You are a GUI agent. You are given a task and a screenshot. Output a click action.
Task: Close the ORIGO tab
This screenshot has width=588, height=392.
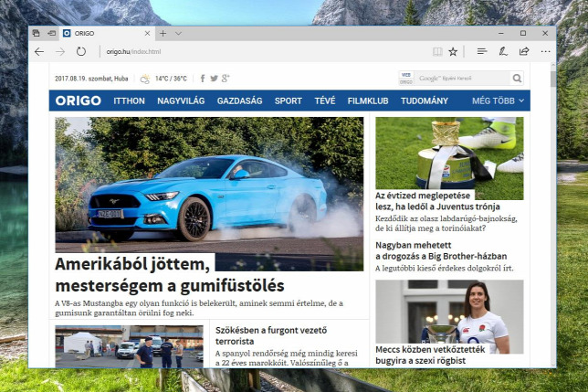pyautogui.click(x=147, y=34)
